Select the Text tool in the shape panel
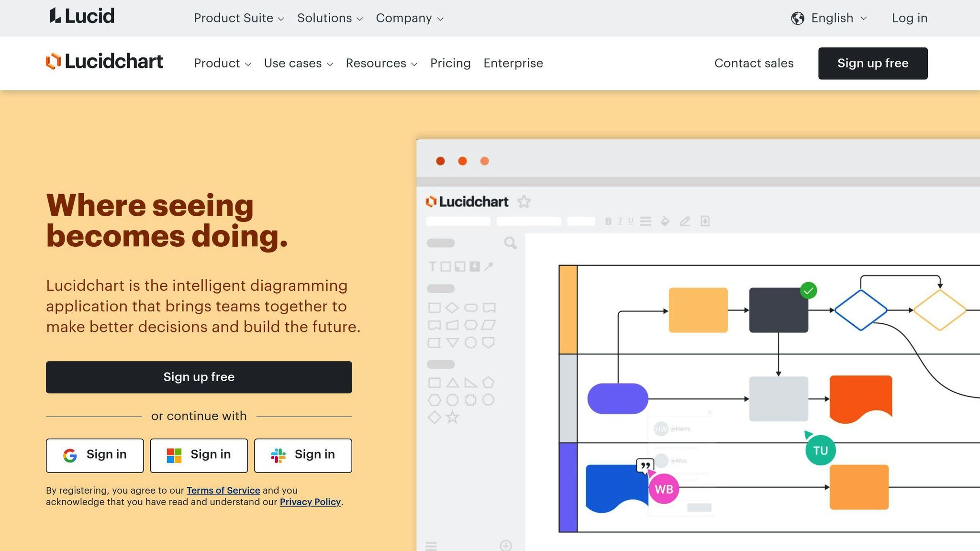Screen dimensions: 980x551 [433, 266]
